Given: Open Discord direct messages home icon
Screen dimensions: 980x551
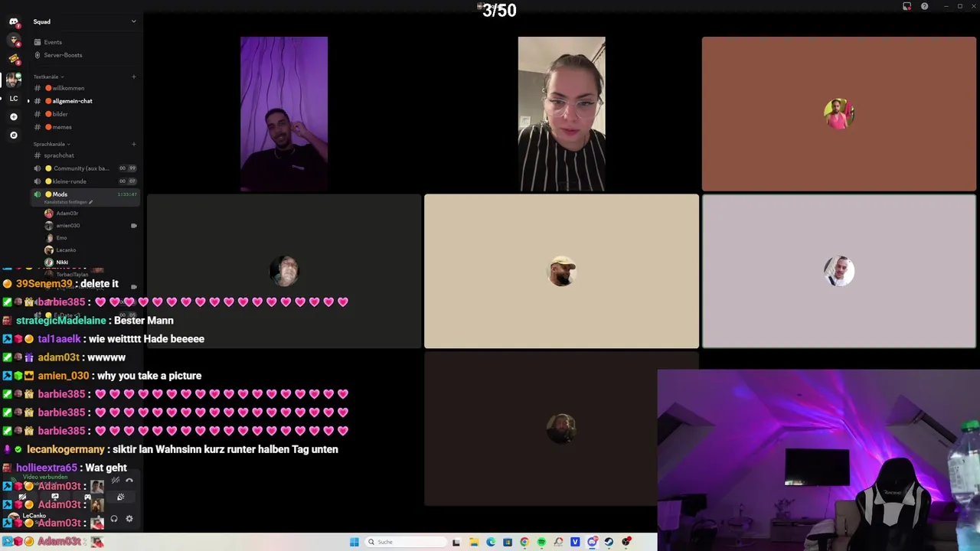Looking at the screenshot, I should 13,21.
